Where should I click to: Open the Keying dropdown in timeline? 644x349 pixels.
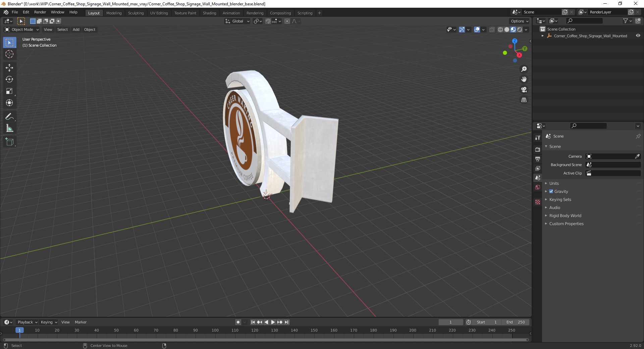(x=49, y=322)
